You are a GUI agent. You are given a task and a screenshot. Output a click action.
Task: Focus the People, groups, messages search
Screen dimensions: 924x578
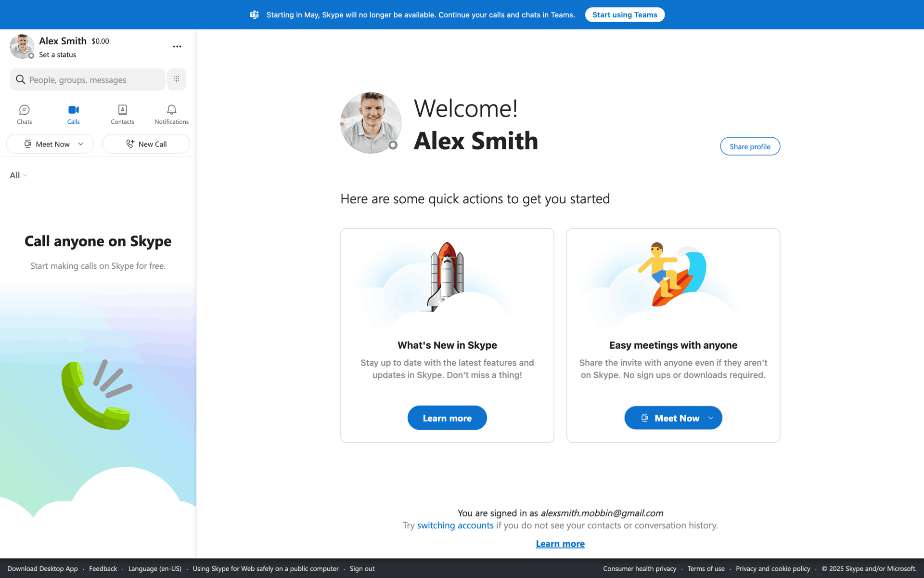pyautogui.click(x=88, y=79)
